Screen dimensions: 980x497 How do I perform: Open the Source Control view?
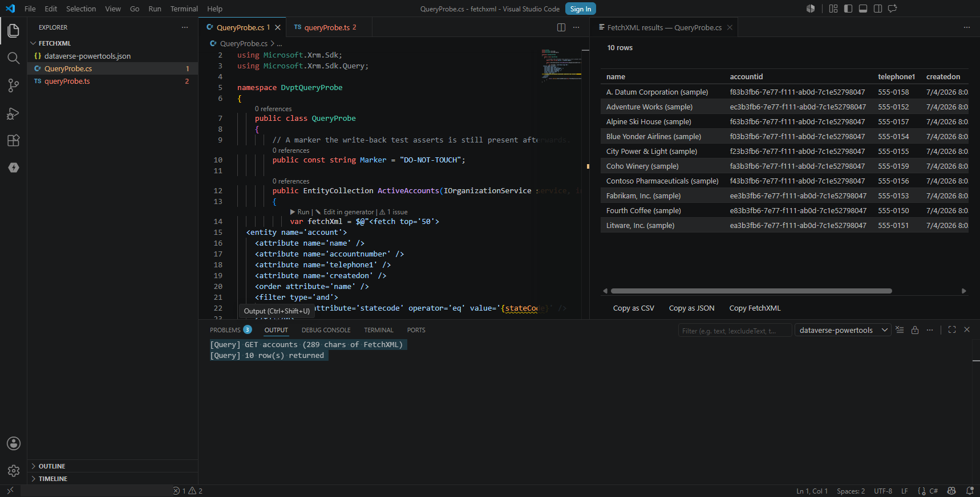pyautogui.click(x=14, y=85)
